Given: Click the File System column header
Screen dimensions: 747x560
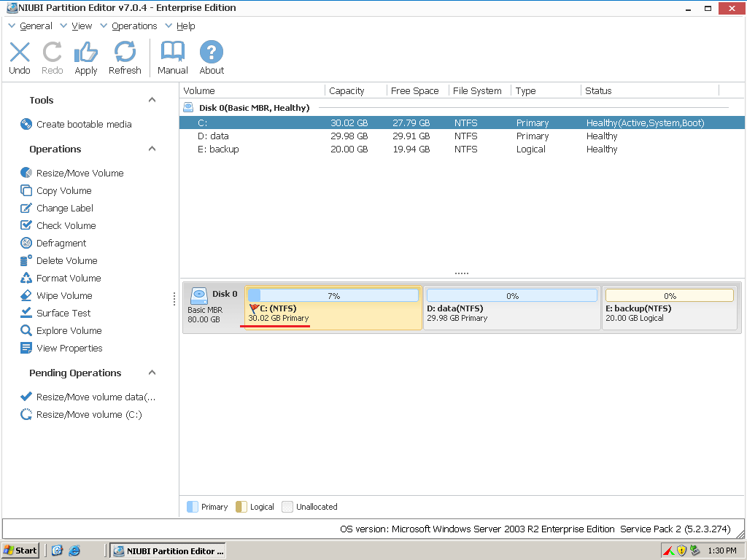Looking at the screenshot, I should pos(480,90).
